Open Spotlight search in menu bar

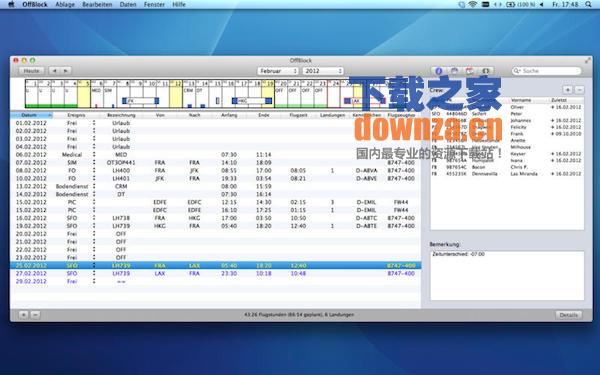tap(589, 4)
